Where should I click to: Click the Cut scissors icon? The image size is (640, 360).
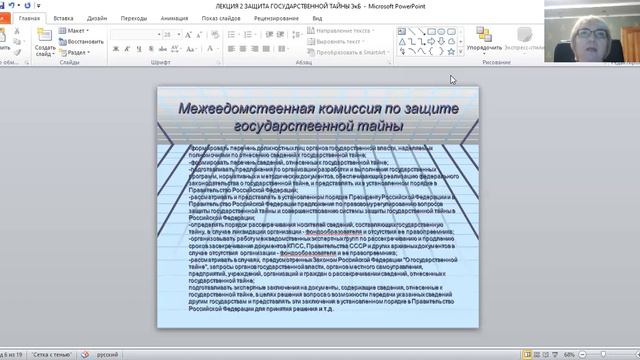(x=17, y=31)
